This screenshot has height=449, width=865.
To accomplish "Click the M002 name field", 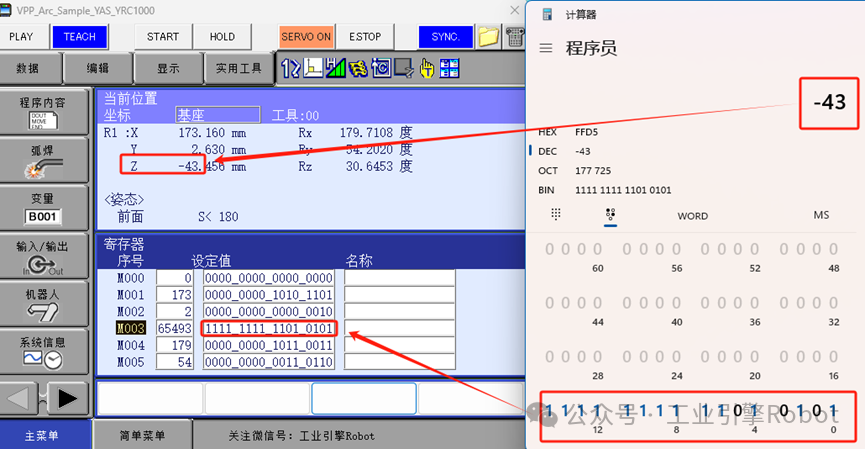I will [x=400, y=311].
